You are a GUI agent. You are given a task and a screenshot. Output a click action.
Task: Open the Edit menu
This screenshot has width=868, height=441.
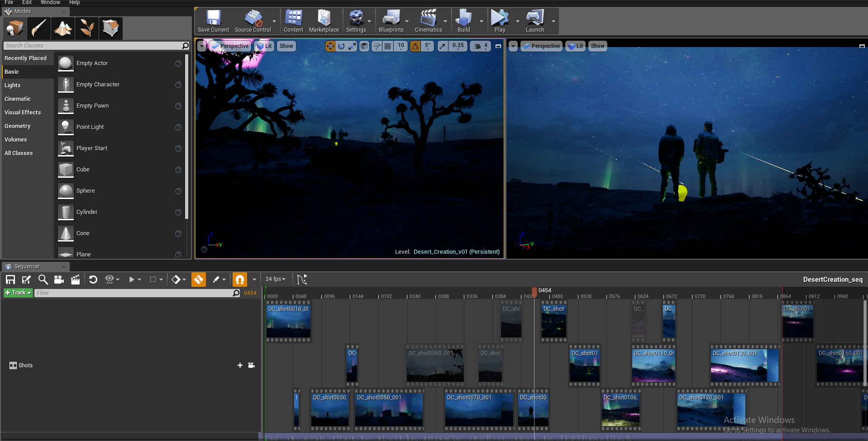pyautogui.click(x=27, y=3)
